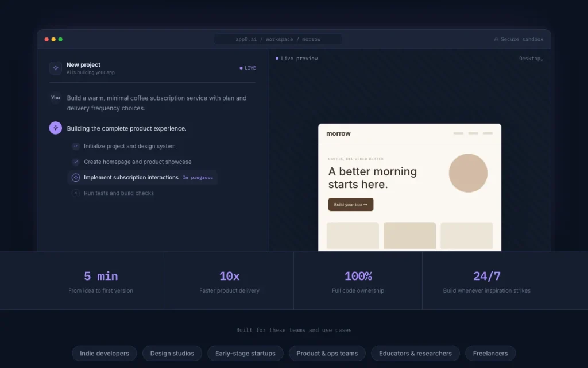
Task: Click the New project sparkle icon
Action: 56,68
